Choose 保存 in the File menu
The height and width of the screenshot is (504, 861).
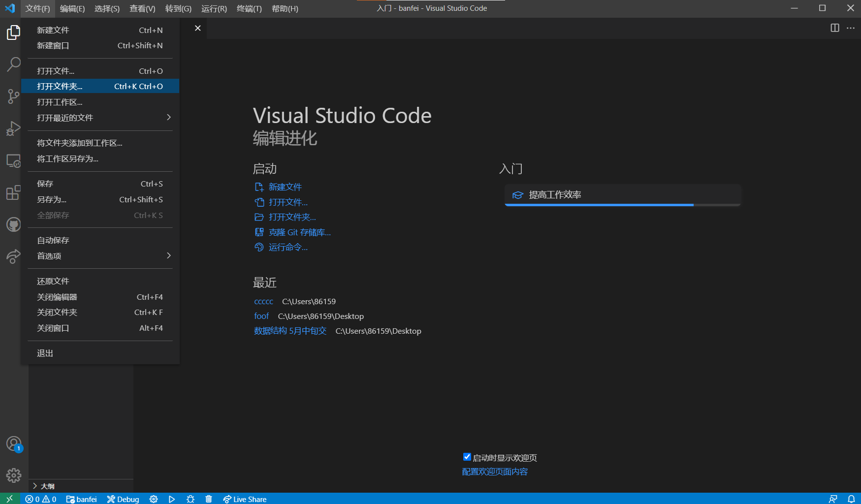(x=100, y=184)
